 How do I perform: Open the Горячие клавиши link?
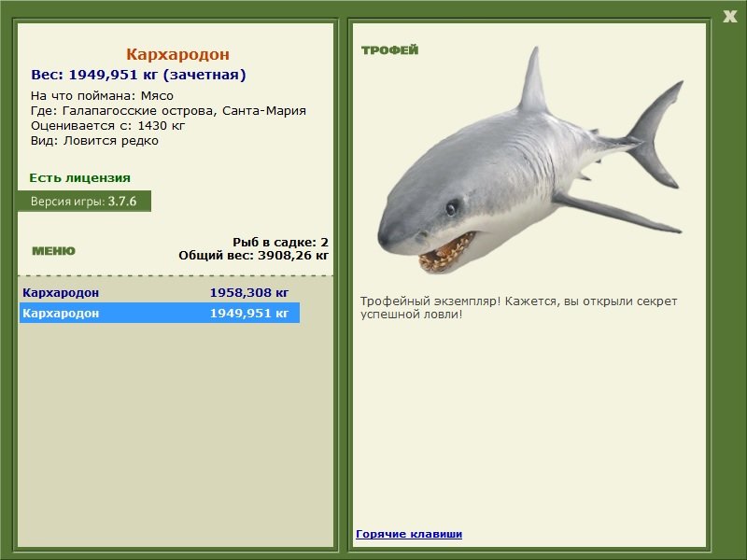point(409,534)
